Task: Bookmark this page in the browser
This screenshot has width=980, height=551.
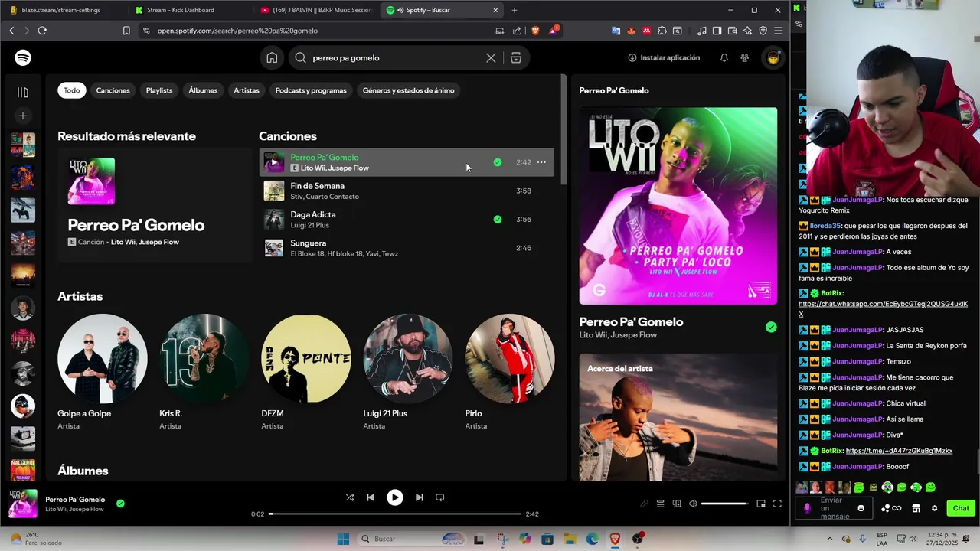Action: [126, 31]
